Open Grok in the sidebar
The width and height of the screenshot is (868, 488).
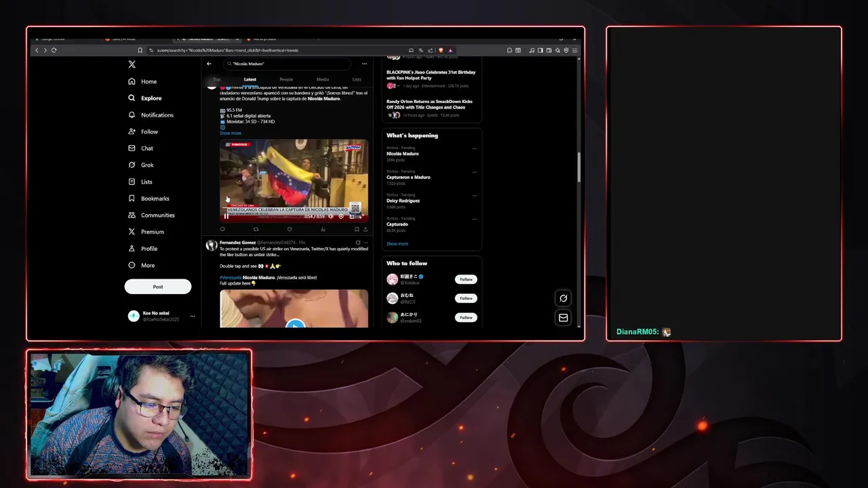point(141,165)
